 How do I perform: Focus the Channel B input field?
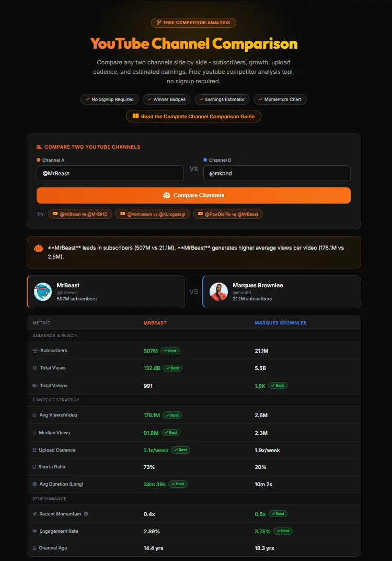click(x=277, y=173)
